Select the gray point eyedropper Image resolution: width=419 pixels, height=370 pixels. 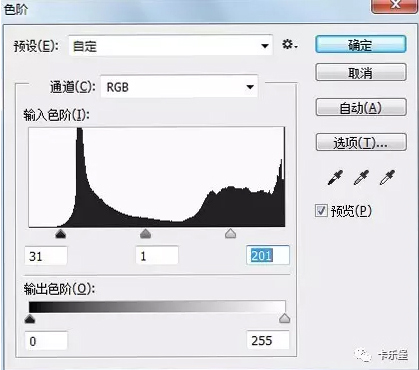tap(361, 178)
